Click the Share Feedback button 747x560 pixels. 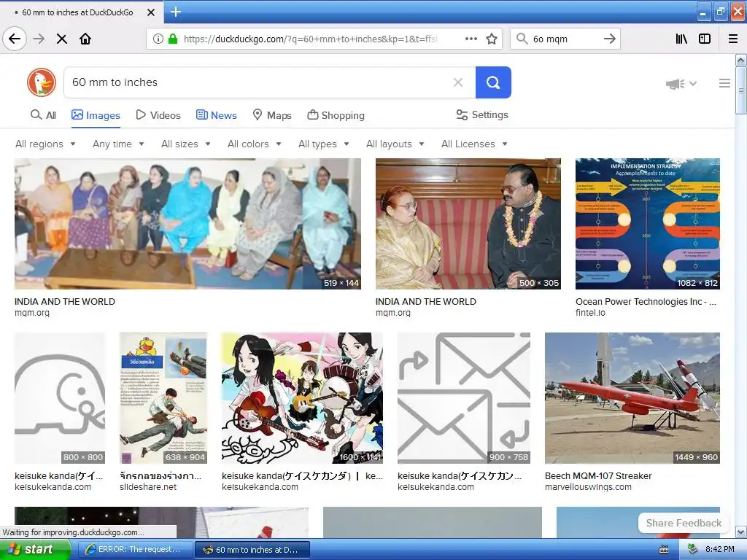[684, 523]
